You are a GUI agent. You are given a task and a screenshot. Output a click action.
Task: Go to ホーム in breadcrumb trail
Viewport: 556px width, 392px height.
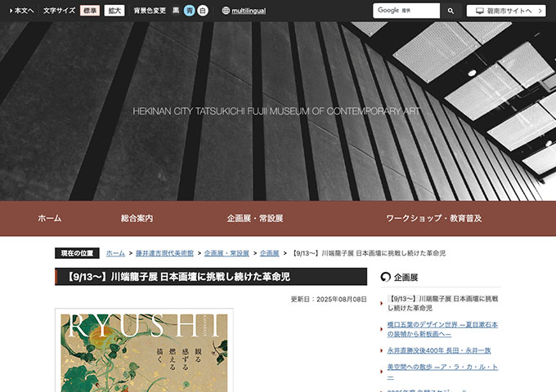pyautogui.click(x=115, y=253)
